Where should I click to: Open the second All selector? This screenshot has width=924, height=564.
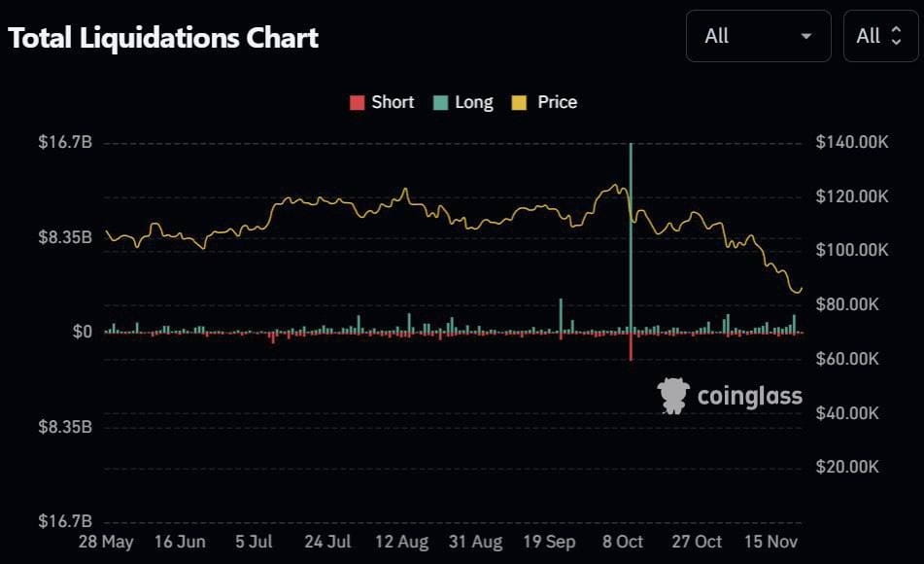click(x=880, y=36)
